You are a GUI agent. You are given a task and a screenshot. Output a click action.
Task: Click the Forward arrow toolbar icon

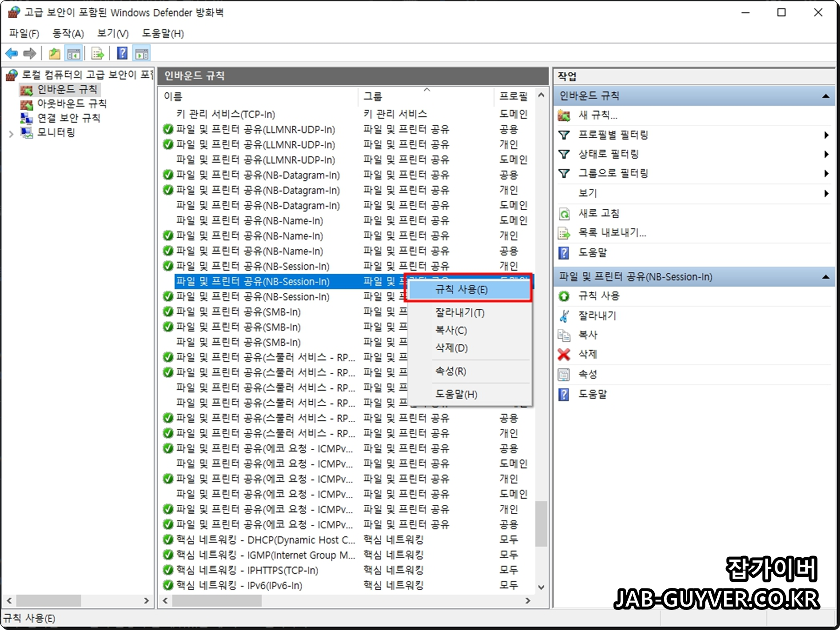click(x=30, y=54)
